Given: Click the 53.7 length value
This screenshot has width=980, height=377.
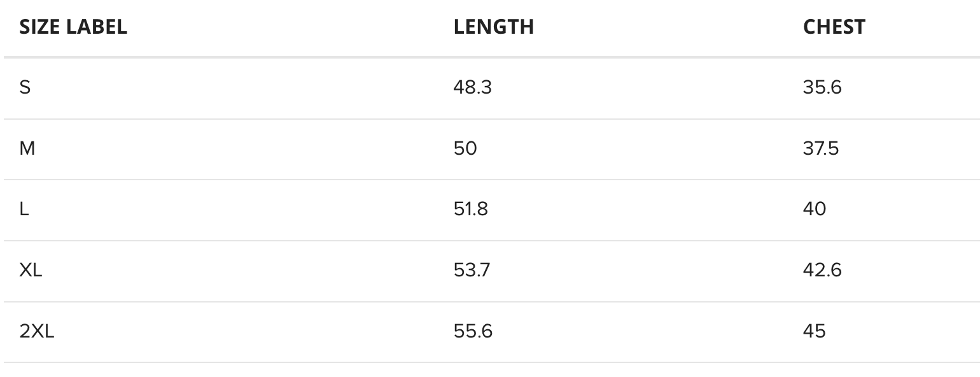Looking at the screenshot, I should pos(472,270).
